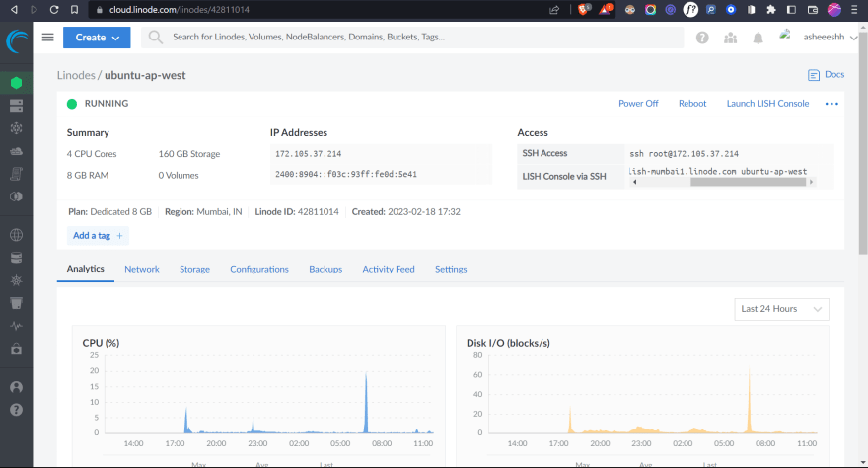Open Brave Rewards triangle icon
868x468 pixels.
click(605, 9)
